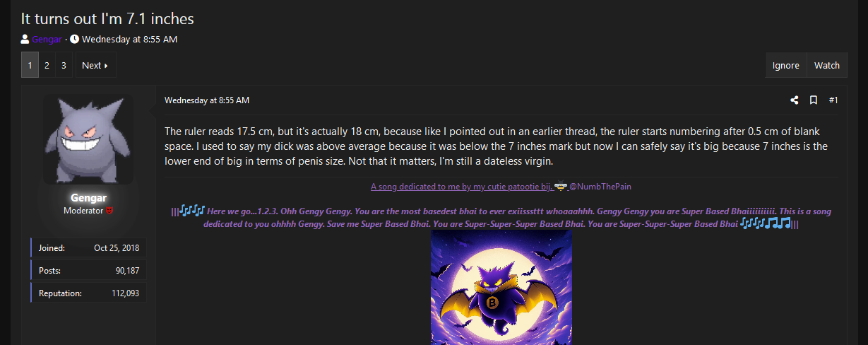Click the Next page arrow button

(95, 65)
